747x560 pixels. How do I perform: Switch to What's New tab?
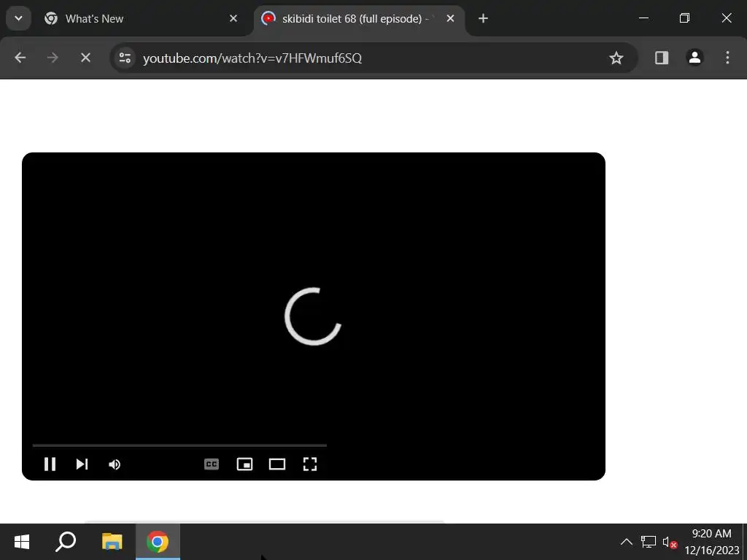pyautogui.click(x=141, y=18)
